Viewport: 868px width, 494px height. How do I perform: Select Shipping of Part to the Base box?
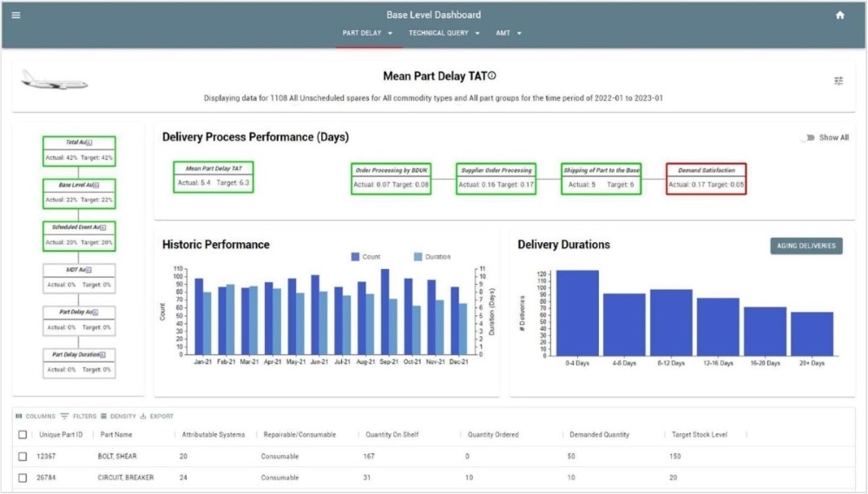pyautogui.click(x=602, y=179)
